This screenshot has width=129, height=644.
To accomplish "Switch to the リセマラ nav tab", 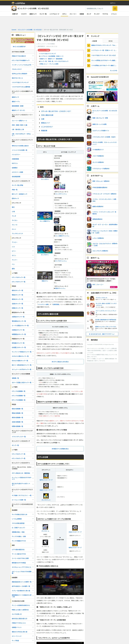I will (x=24, y=14).
